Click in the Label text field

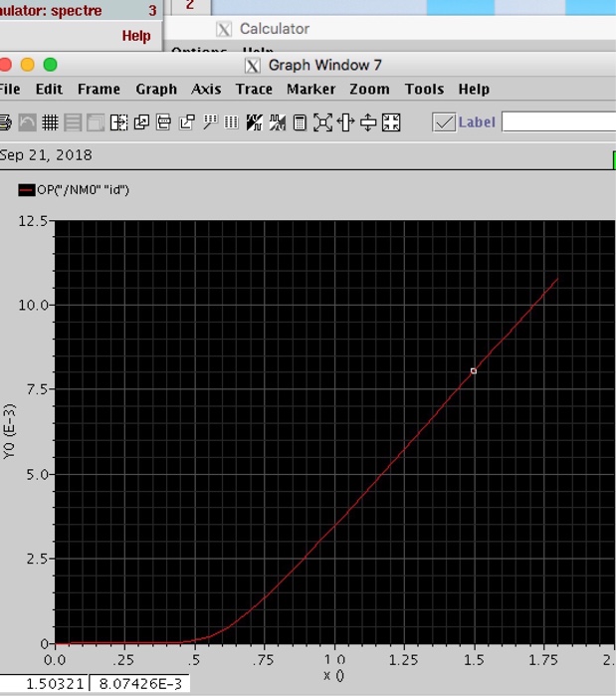(x=558, y=121)
